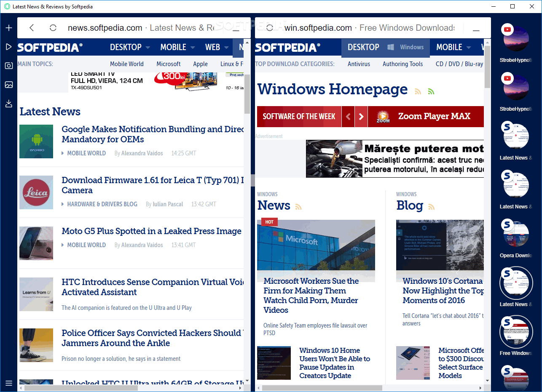Take a snapshot with the camera icon
The height and width of the screenshot is (392, 542).
point(9,66)
